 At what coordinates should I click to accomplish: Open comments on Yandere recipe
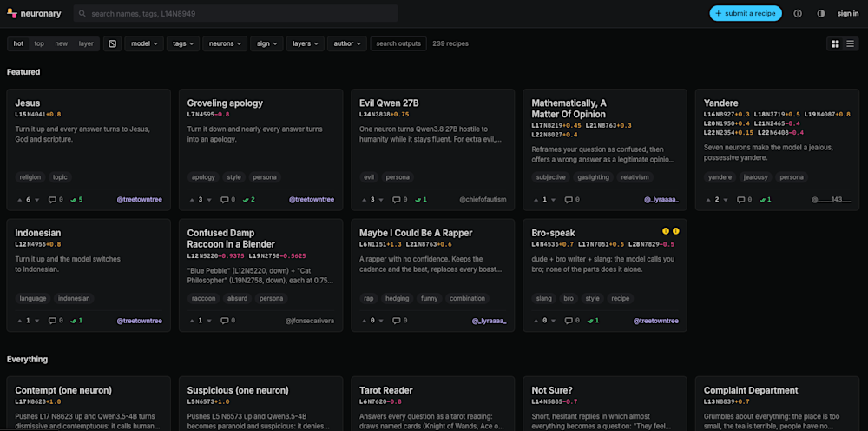[744, 200]
